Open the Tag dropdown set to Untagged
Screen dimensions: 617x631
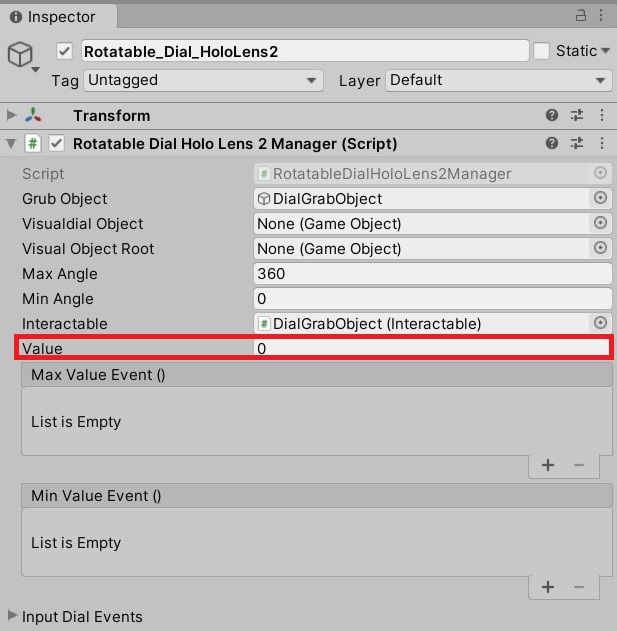pyautogui.click(x=203, y=80)
